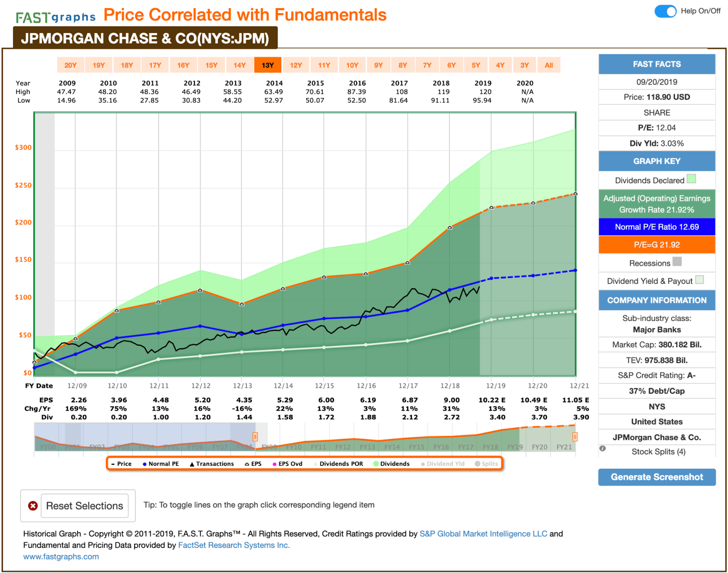Select the 6Y time range tab
This screenshot has width=728, height=573.
(452, 65)
